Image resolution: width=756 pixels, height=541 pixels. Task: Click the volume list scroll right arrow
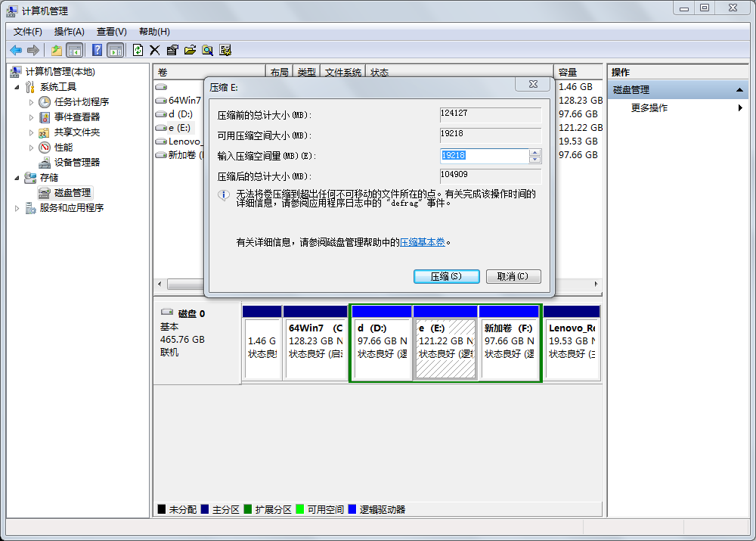pyautogui.click(x=596, y=284)
